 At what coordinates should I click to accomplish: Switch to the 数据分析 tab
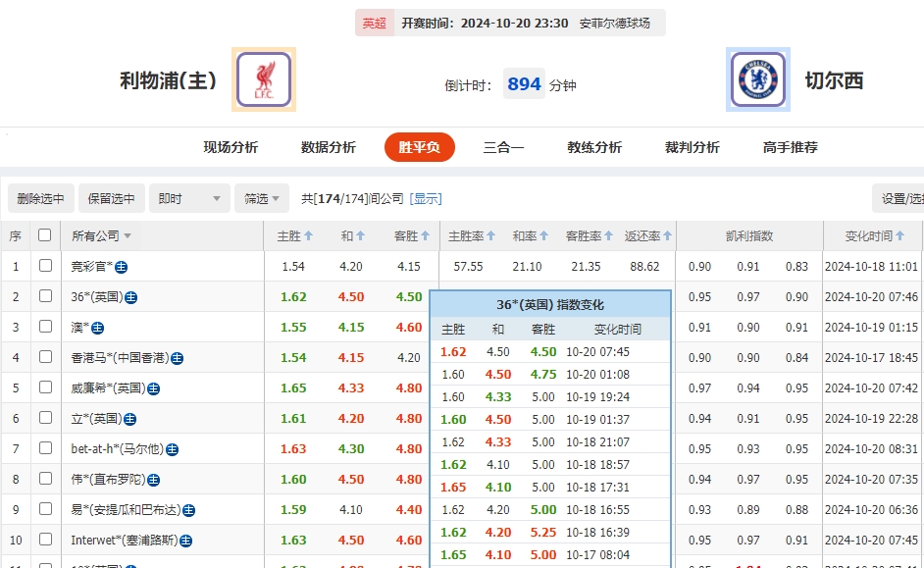327,145
